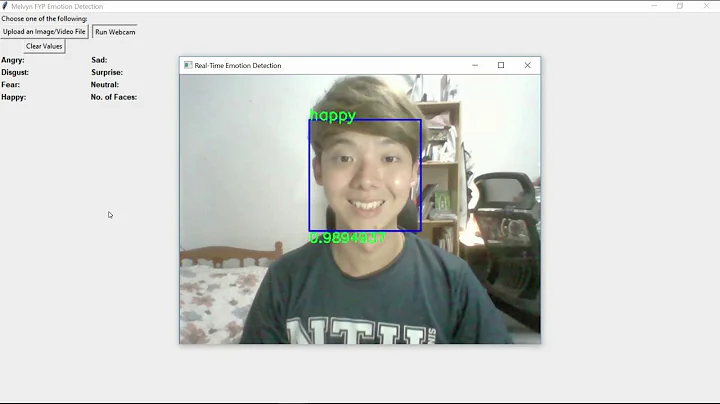Click 'Choose one of the following:' text

(44, 19)
